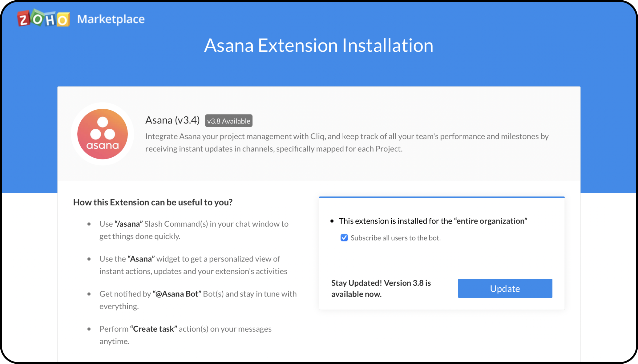Viewport: 638px width, 364px height.
Task: Click the Asana Extension Installation heading
Action: (319, 46)
